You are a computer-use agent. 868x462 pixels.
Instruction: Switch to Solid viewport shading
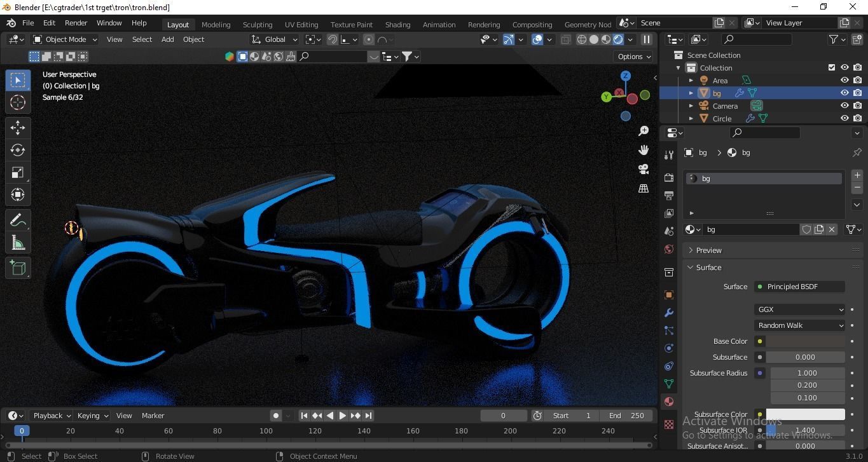[593, 39]
